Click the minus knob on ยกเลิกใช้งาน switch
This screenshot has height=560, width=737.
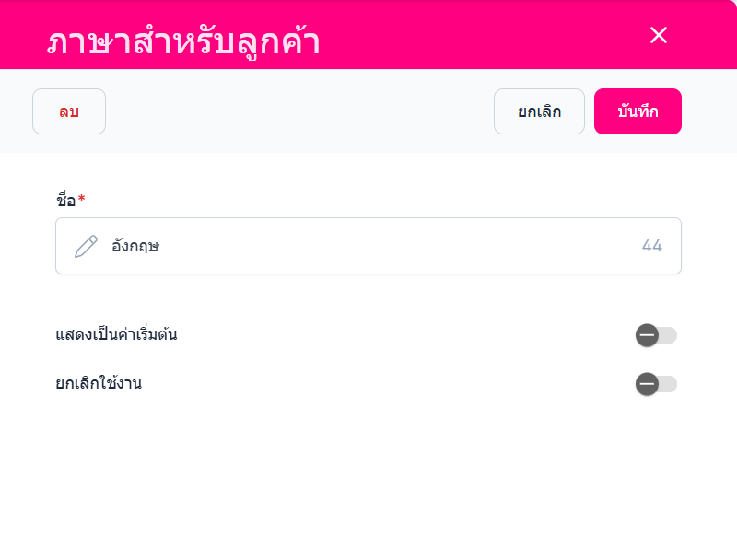tap(647, 384)
